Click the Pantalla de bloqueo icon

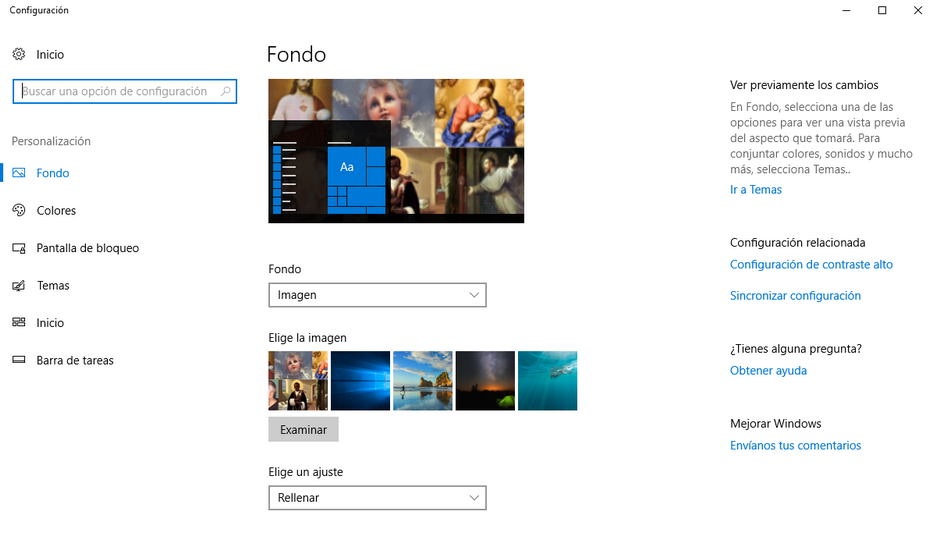[x=18, y=248]
